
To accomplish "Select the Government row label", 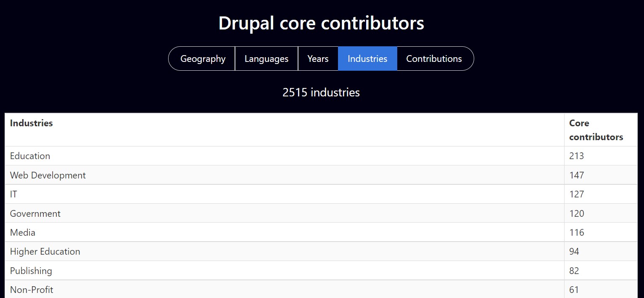I will coord(35,213).
